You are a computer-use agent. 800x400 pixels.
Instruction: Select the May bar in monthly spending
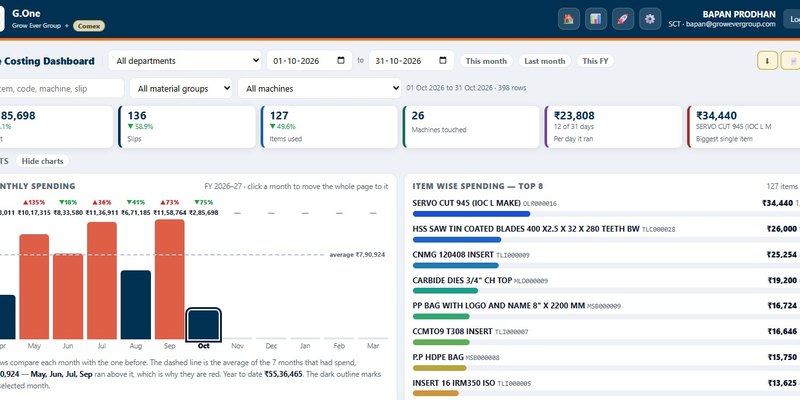coord(34,287)
